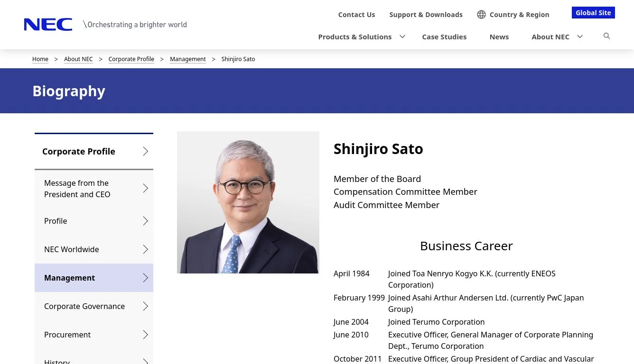Screen dimensions: 634x364
Task: Open Case Studies in the navigation bar
Action: click(x=444, y=36)
